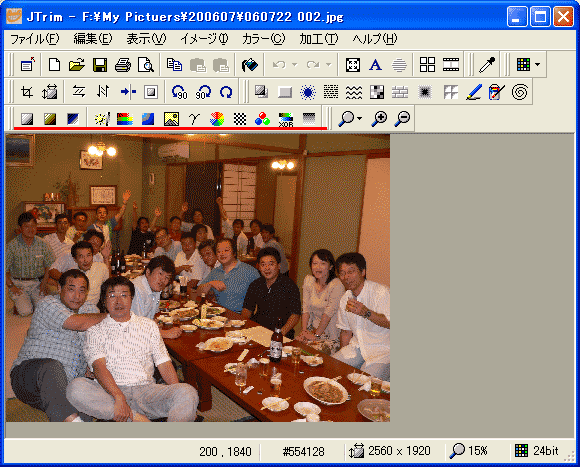Open the text insertion tool (A)
This screenshot has width=580, height=467.
(x=375, y=65)
